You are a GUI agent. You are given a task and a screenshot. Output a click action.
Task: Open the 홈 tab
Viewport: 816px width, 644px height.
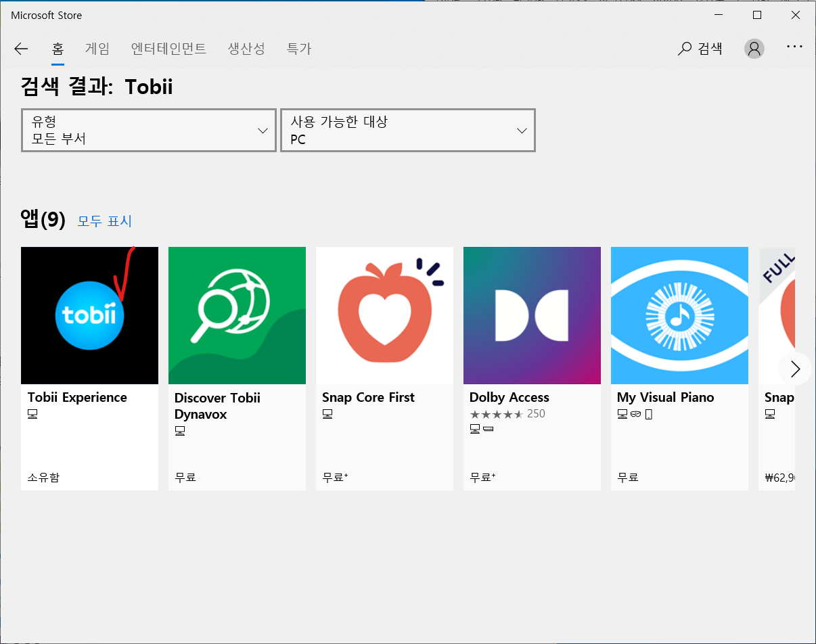[x=58, y=49]
